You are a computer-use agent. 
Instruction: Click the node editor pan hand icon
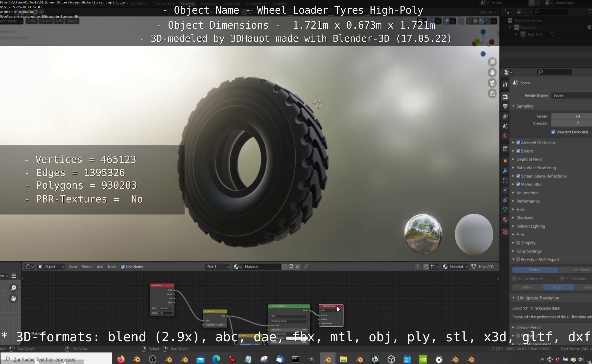click(x=14, y=298)
